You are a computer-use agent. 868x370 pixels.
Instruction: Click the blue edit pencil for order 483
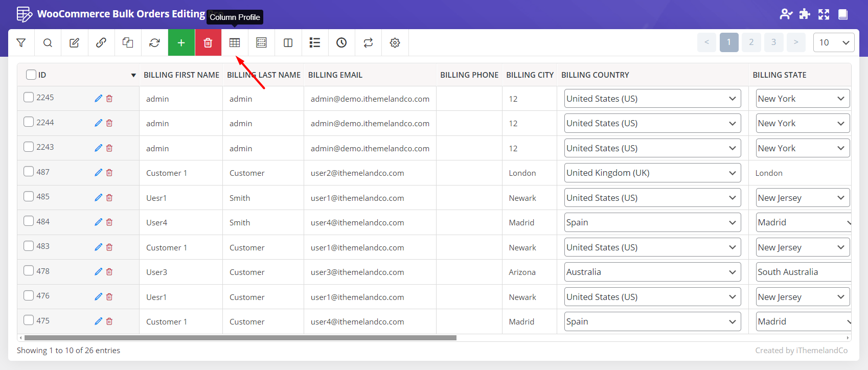click(x=99, y=247)
